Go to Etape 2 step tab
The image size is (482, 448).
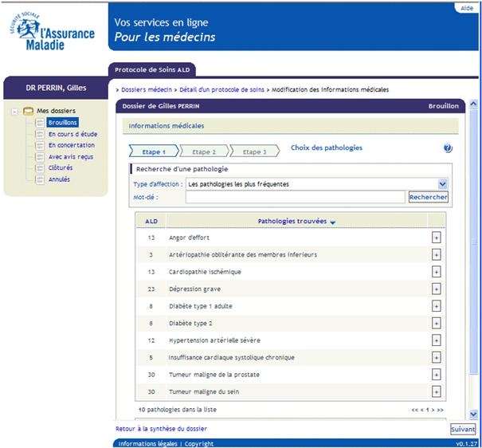click(x=204, y=151)
